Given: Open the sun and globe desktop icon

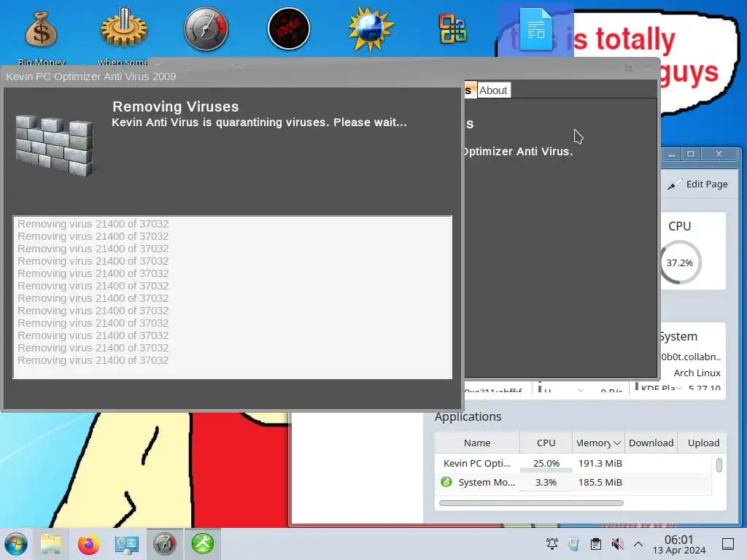Looking at the screenshot, I should (x=371, y=29).
